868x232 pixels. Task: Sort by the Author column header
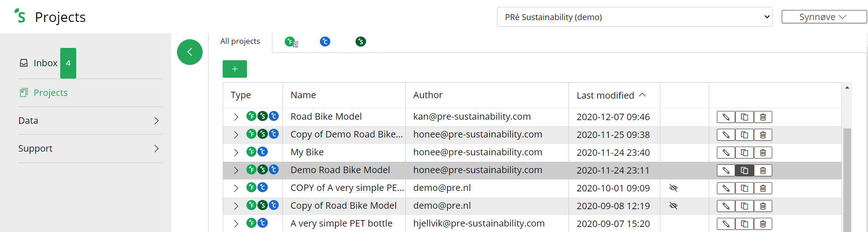click(428, 95)
